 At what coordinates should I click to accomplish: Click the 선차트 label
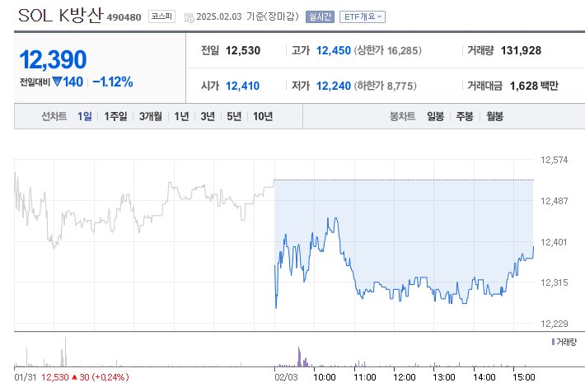coord(54,116)
